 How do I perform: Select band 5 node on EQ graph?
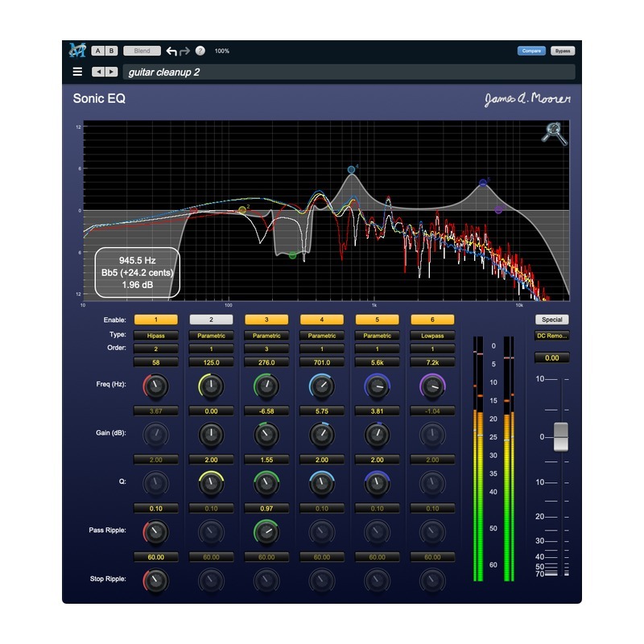pyautogui.click(x=483, y=183)
